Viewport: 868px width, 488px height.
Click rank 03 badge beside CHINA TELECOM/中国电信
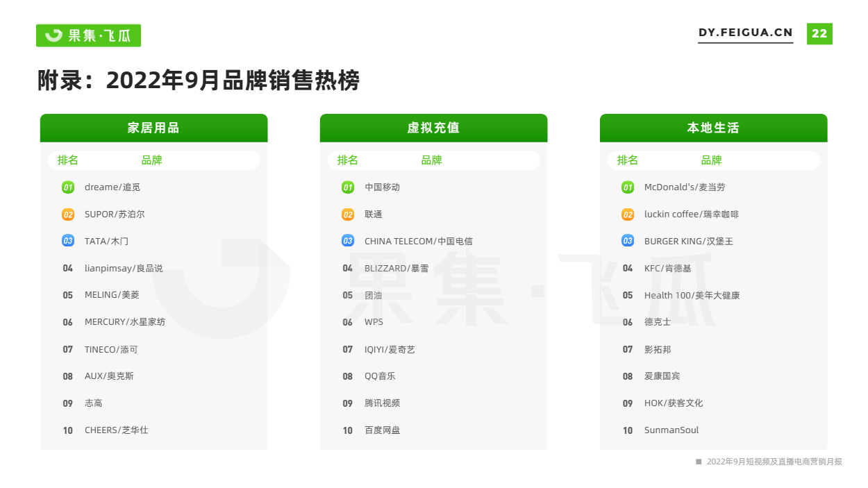tap(348, 241)
